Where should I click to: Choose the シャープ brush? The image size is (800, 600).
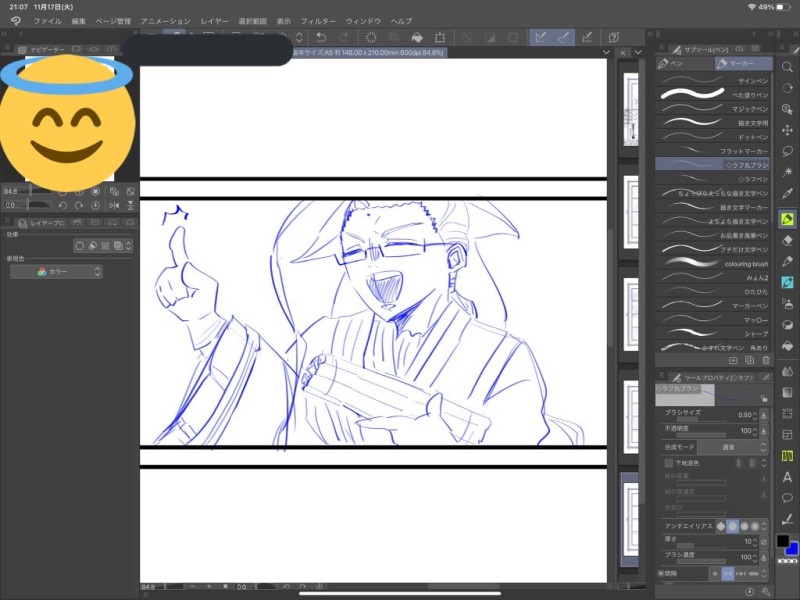point(713,334)
